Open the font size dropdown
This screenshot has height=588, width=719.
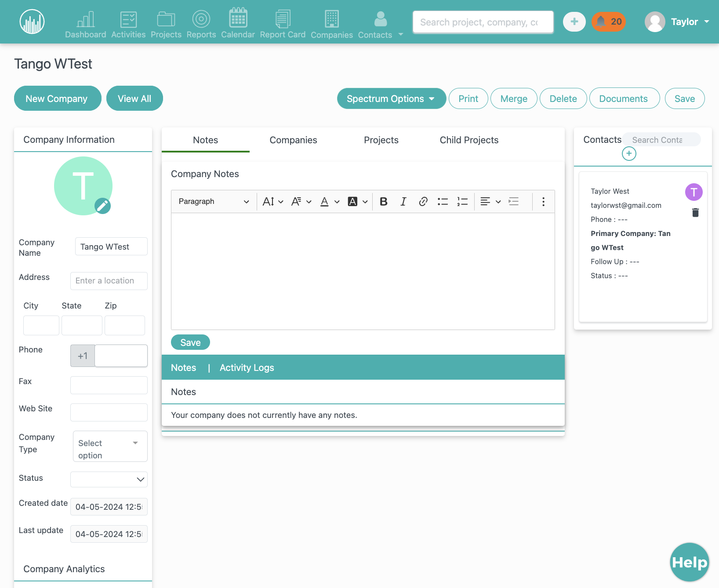[x=273, y=201]
